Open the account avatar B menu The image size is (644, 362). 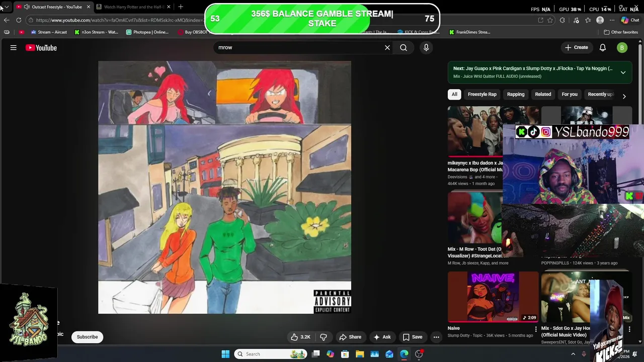pyautogui.click(x=622, y=48)
